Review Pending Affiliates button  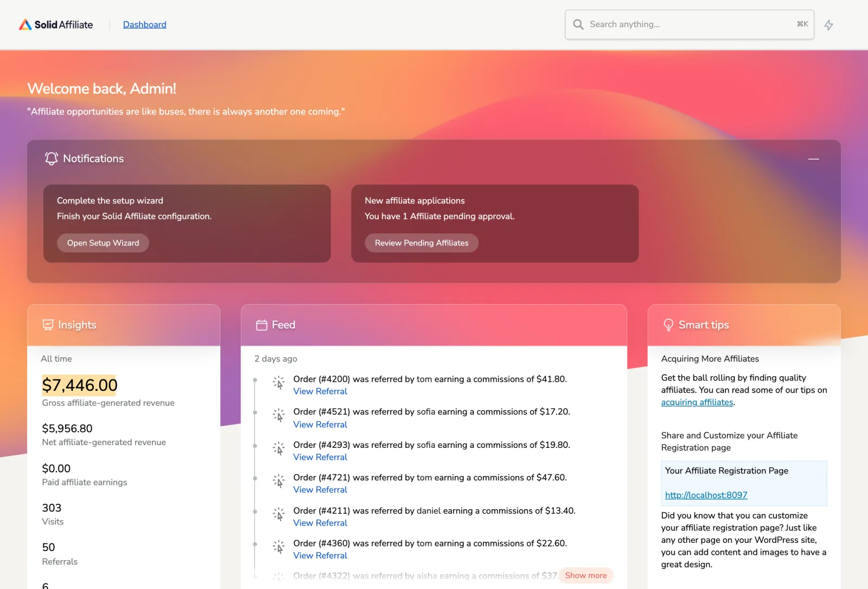point(422,243)
